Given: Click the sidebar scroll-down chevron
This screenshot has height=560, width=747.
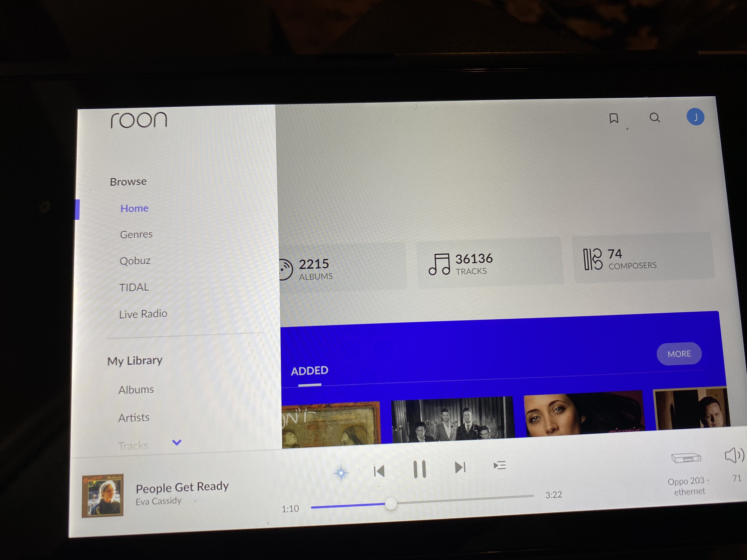Looking at the screenshot, I should [177, 442].
